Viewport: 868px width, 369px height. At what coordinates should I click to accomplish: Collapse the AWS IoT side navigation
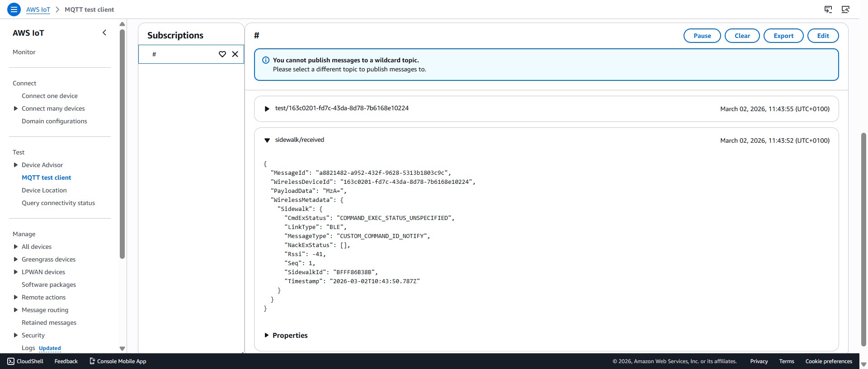(104, 33)
